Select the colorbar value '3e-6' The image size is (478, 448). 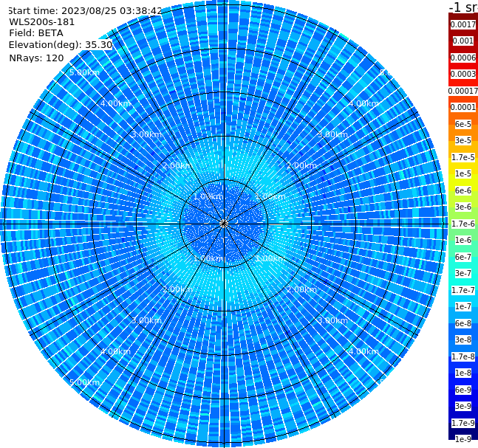[x=463, y=207]
